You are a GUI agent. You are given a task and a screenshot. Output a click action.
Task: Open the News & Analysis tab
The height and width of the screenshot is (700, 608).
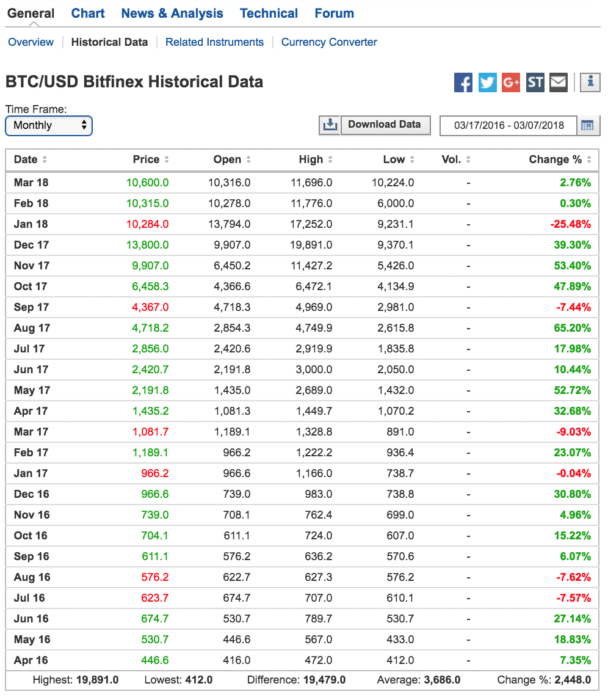pos(172,13)
